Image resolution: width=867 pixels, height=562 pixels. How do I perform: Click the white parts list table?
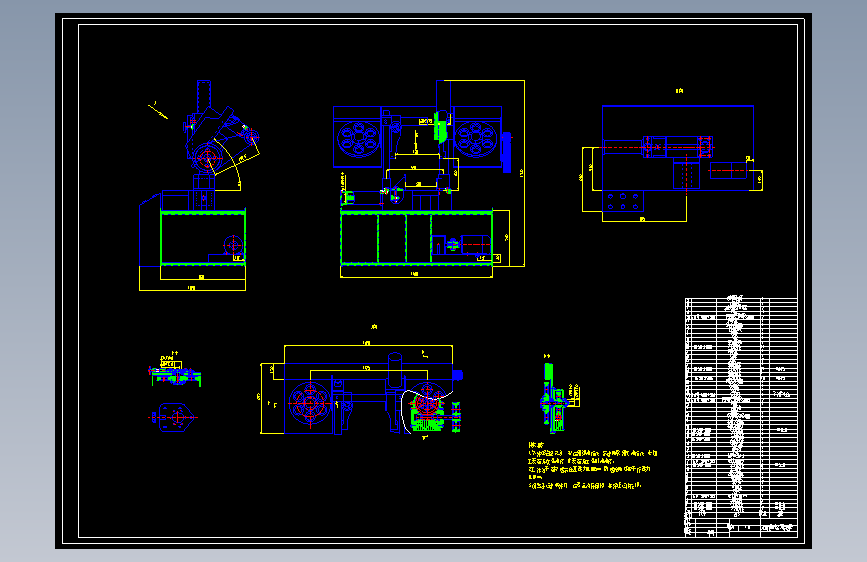coord(741,408)
